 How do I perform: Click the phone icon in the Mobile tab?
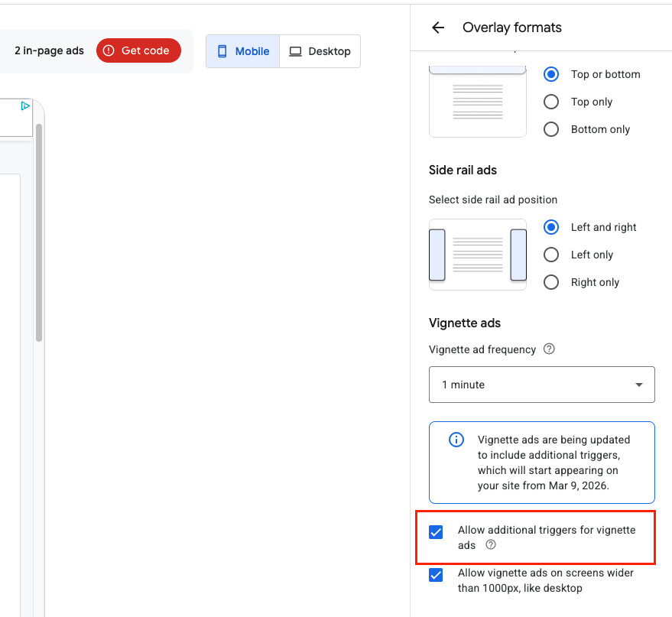point(222,51)
